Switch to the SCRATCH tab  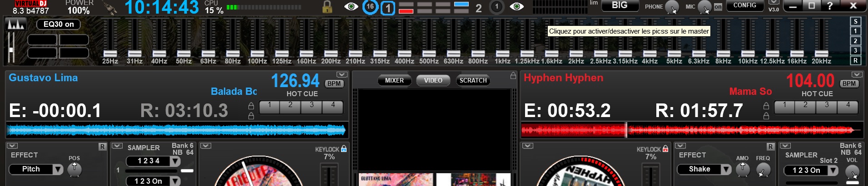[473, 80]
